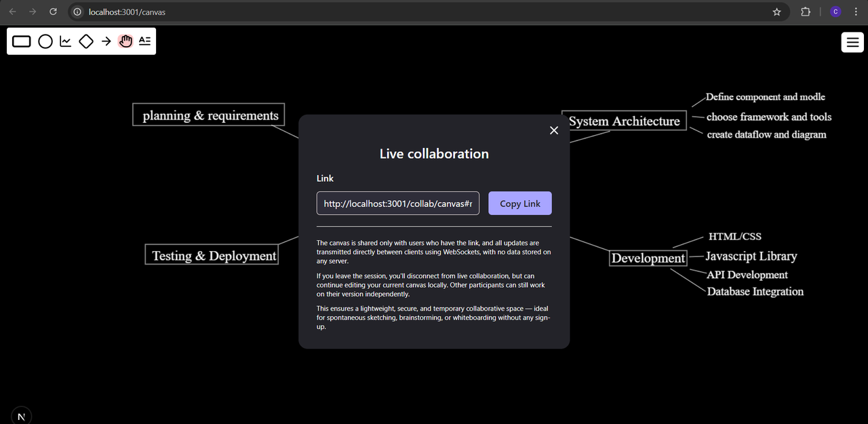Click the Next.js dev indicator icon

coord(21,417)
